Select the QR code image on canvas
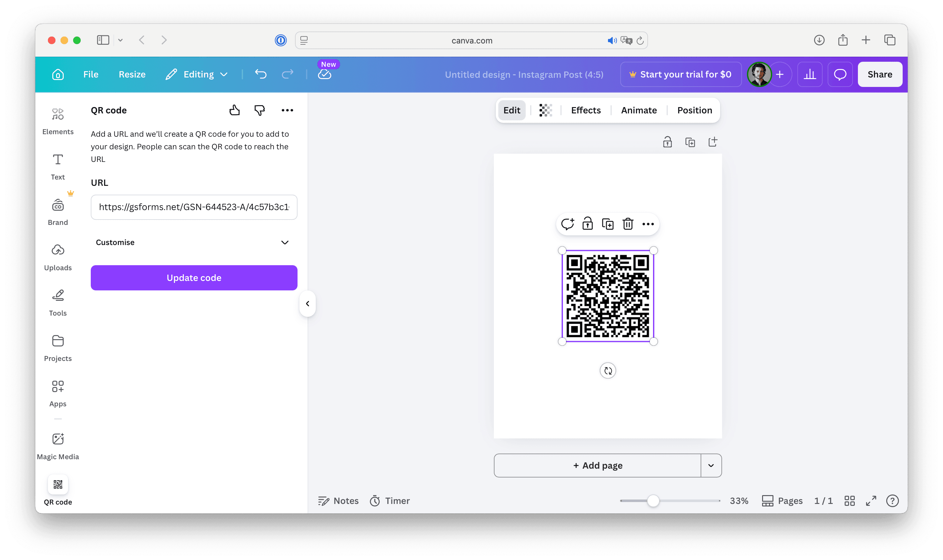This screenshot has width=943, height=560. click(x=607, y=296)
